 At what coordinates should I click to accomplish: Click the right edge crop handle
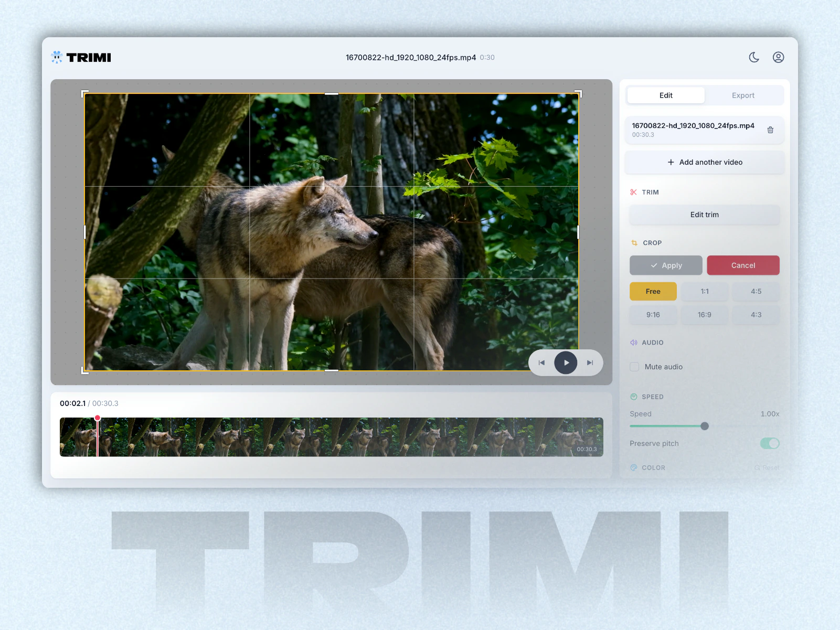578,232
